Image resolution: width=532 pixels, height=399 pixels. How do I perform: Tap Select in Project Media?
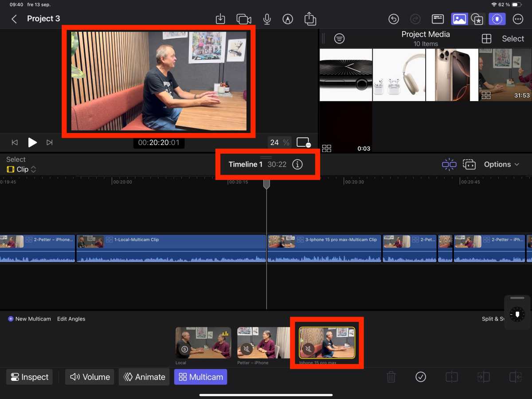click(x=512, y=39)
